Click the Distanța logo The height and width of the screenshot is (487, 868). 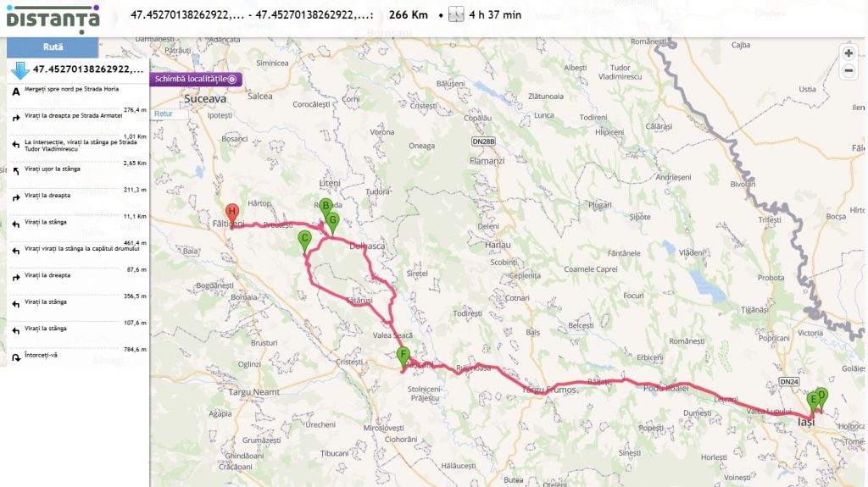pyautogui.click(x=53, y=19)
